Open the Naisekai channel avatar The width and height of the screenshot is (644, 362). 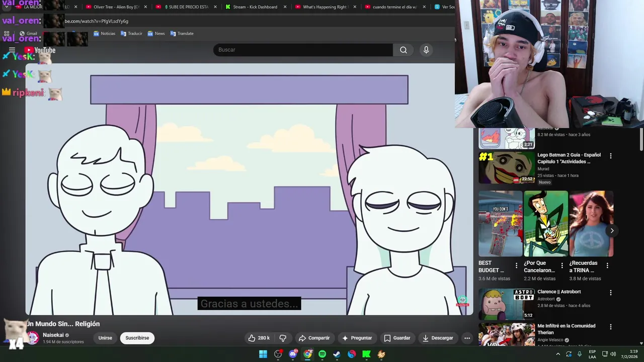pos(33,338)
